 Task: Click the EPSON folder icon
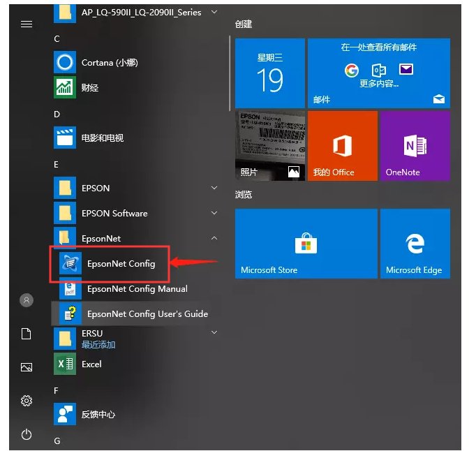pos(65,188)
